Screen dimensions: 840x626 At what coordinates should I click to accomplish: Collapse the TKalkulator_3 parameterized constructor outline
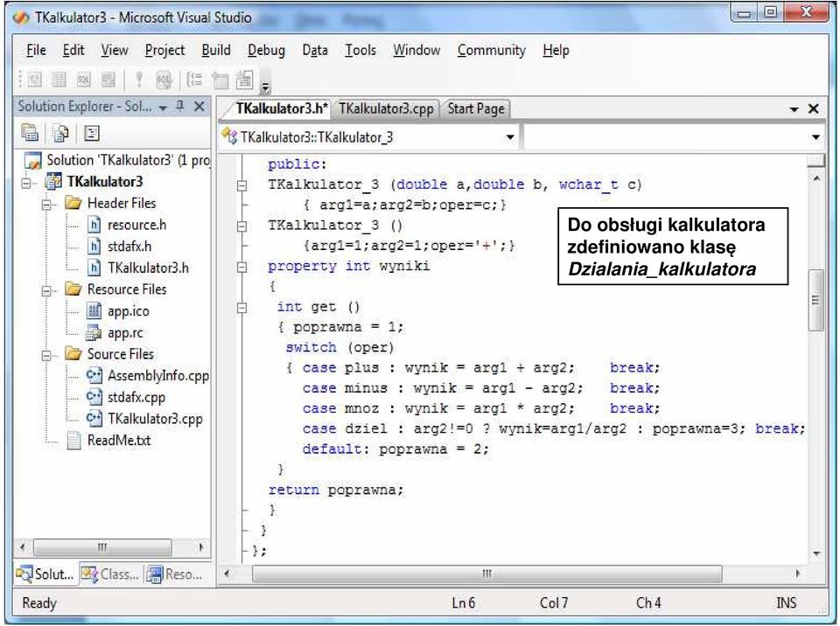(x=242, y=185)
